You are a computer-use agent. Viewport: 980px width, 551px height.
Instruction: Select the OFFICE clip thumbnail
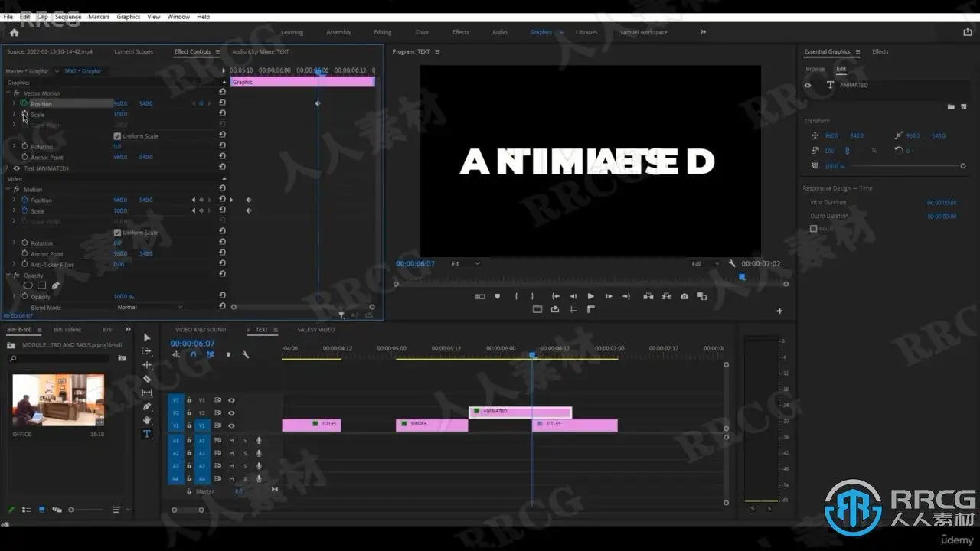(x=58, y=400)
